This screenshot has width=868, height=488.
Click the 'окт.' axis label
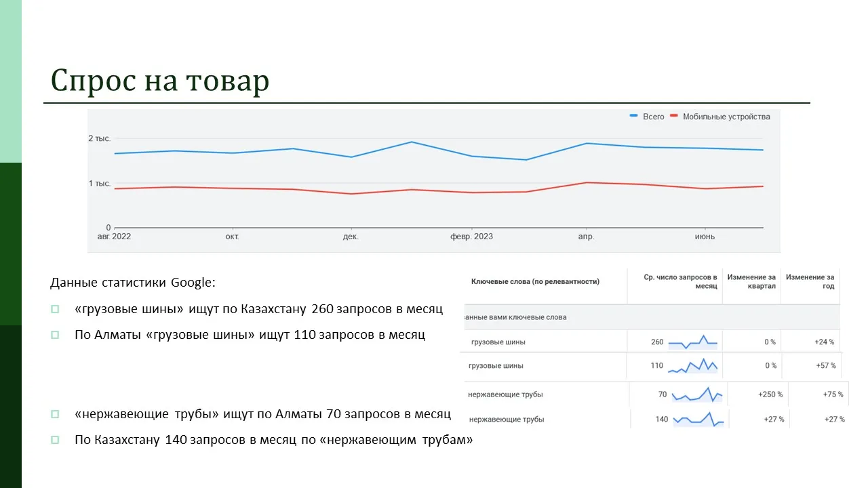tap(232, 237)
